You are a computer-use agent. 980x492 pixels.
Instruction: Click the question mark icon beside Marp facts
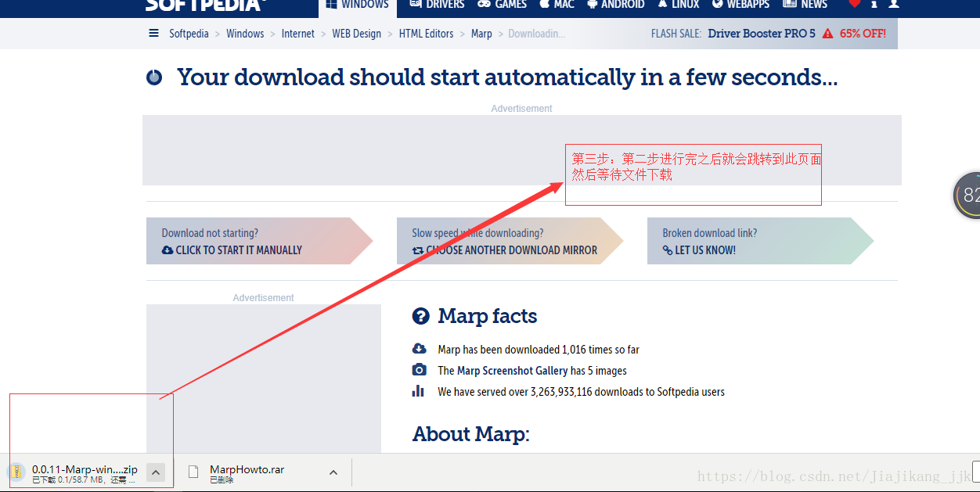click(421, 316)
